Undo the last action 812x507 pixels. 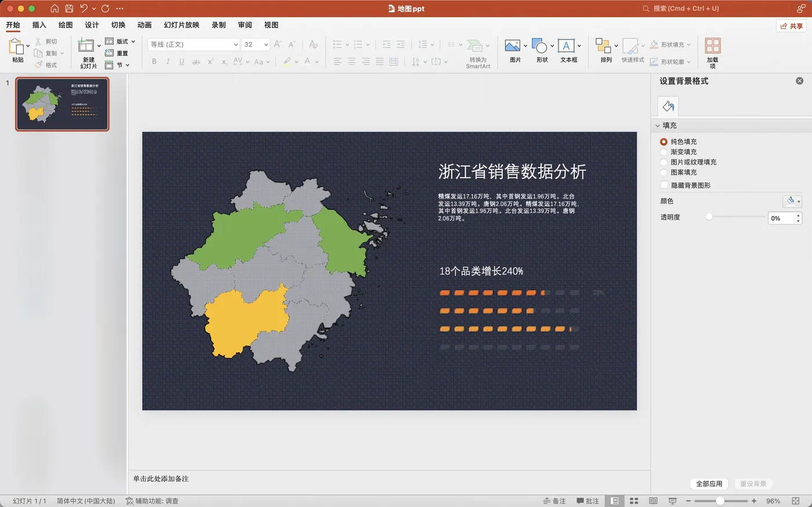coord(84,9)
